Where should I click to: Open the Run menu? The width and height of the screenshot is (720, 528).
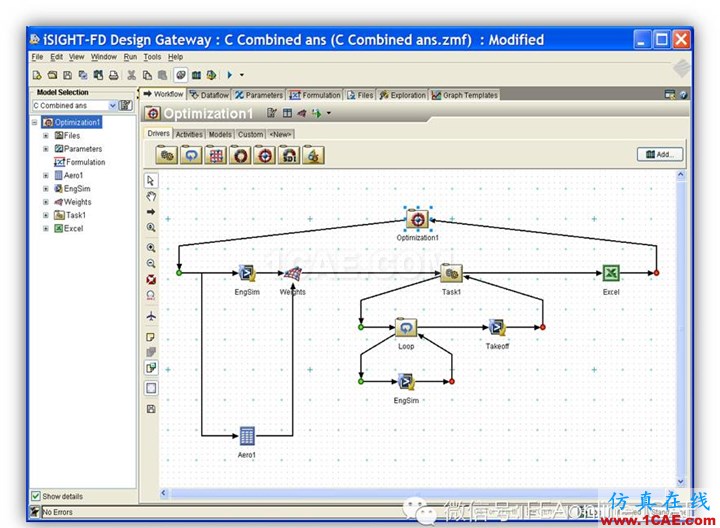pos(130,57)
